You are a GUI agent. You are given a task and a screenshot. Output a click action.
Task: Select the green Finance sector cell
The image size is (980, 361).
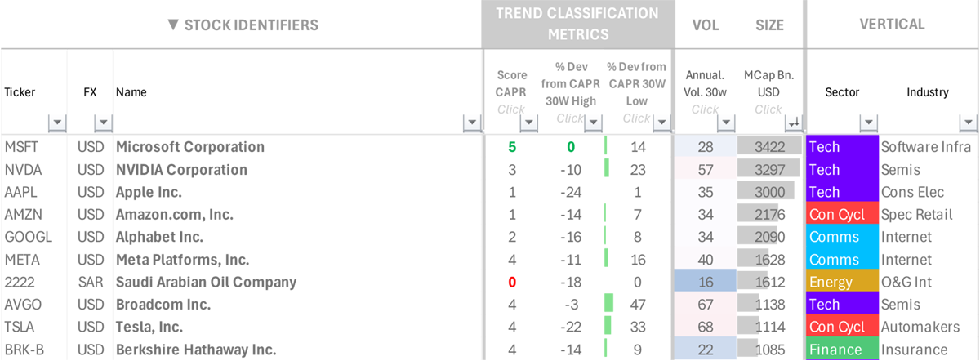coord(841,350)
